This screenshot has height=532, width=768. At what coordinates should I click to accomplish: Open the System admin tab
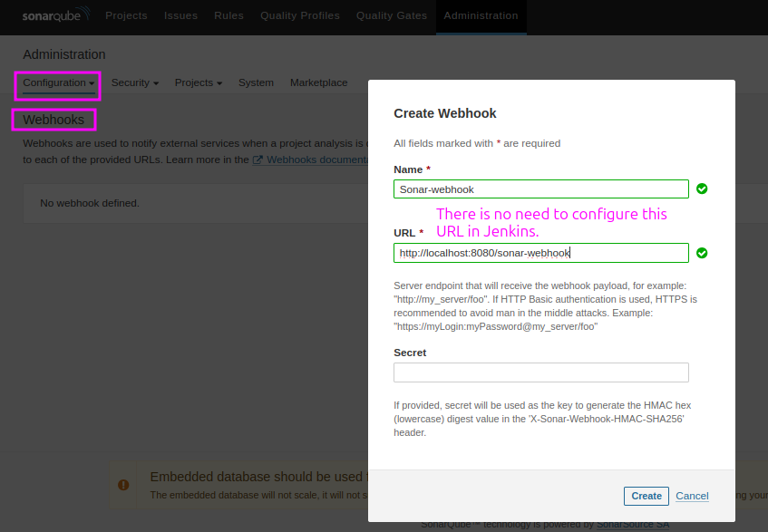(256, 82)
